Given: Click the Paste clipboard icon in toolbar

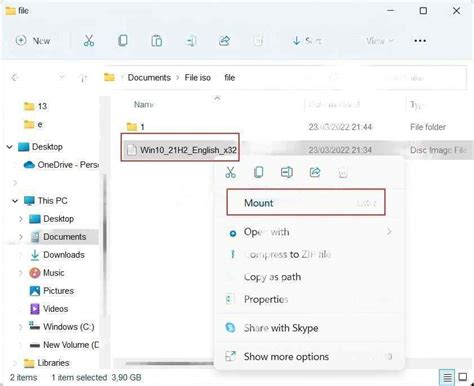Looking at the screenshot, I should (x=157, y=41).
